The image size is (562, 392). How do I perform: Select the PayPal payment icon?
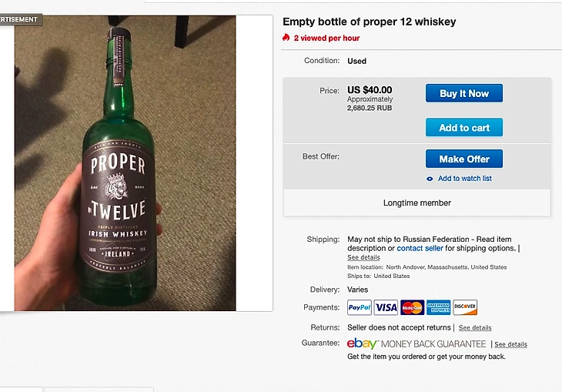(360, 307)
